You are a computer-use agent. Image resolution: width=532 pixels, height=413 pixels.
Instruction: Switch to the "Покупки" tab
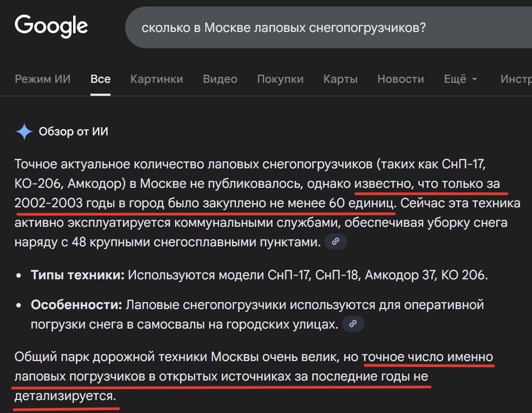click(281, 78)
